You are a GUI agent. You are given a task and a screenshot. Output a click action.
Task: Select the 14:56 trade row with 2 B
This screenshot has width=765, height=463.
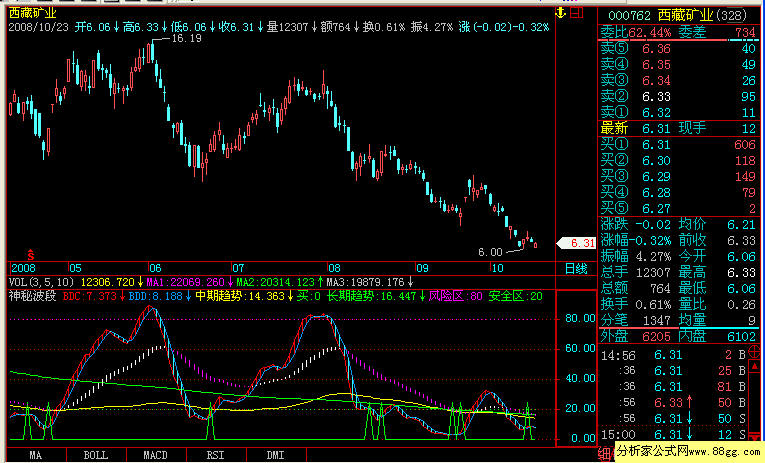(x=673, y=355)
